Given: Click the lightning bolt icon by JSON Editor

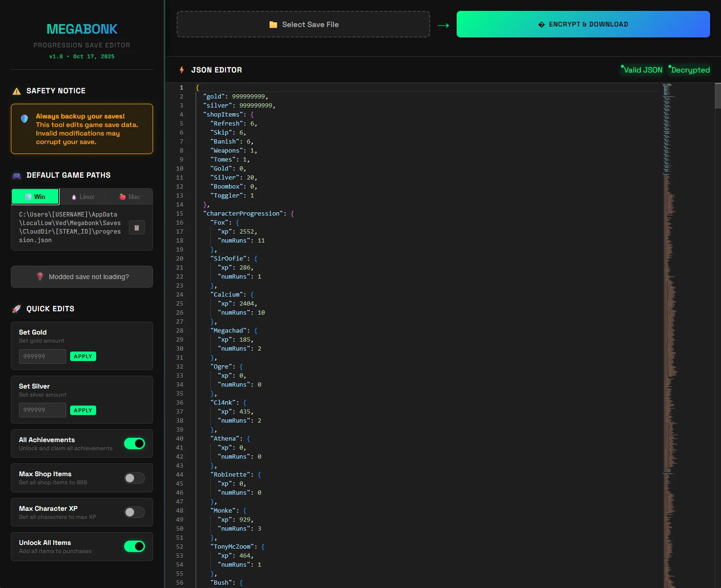Looking at the screenshot, I should (181, 70).
